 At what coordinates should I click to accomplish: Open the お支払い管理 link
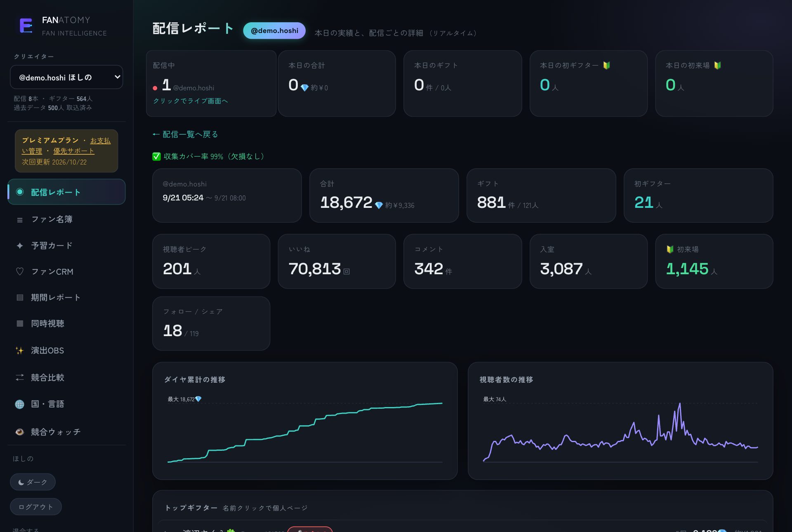[66, 146]
